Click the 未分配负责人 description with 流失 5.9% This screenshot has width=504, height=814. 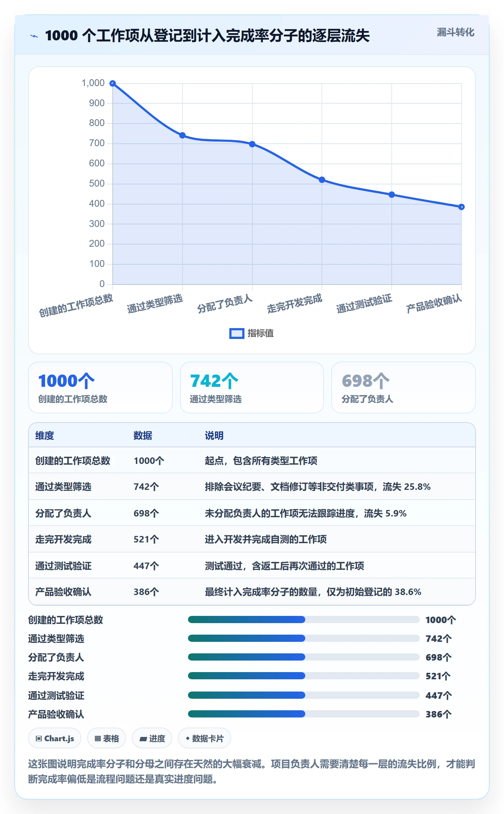pyautogui.click(x=306, y=513)
